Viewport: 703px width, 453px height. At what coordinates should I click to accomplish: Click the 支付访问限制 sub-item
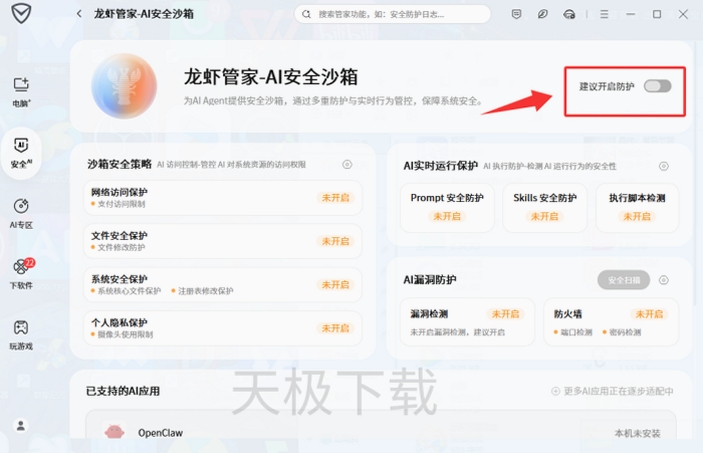pyautogui.click(x=122, y=204)
